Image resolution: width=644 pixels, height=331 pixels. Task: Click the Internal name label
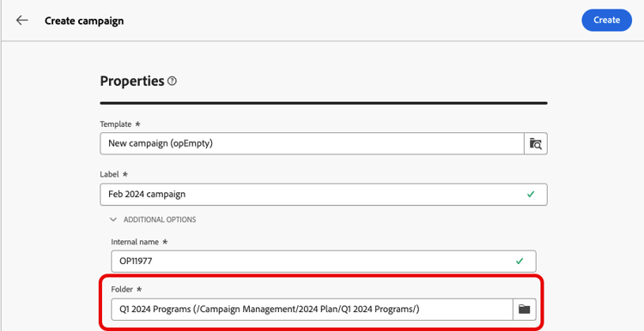[135, 242]
